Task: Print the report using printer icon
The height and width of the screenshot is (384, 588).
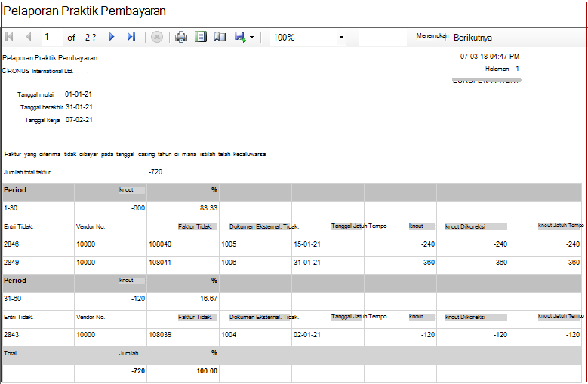Action: click(181, 37)
